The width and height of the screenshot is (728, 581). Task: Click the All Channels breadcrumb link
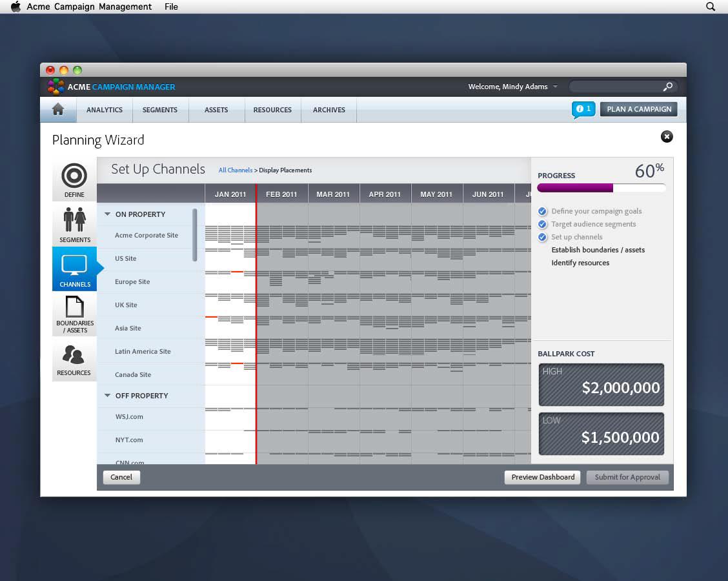(x=236, y=170)
